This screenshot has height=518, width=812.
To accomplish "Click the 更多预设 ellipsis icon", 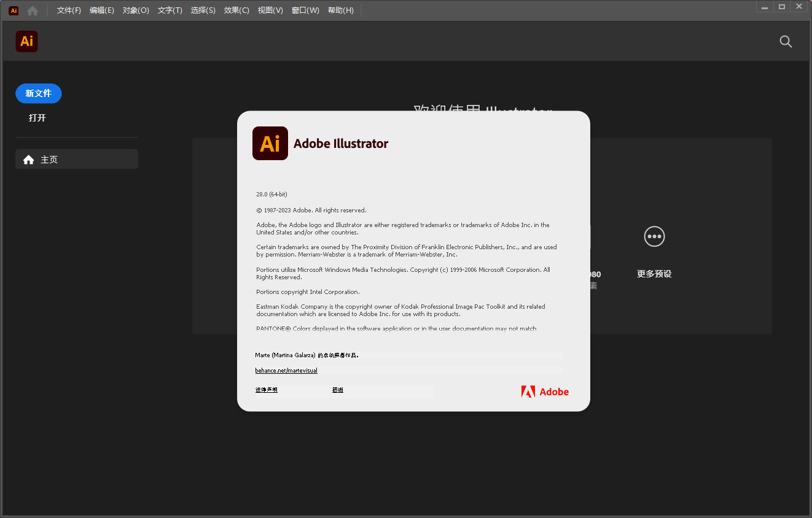I will coord(654,236).
